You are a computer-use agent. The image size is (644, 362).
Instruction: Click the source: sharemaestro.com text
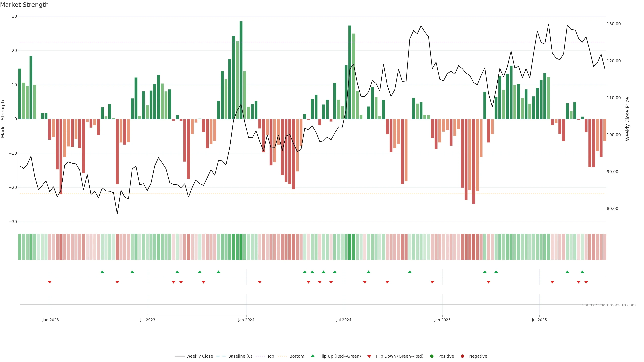pyautogui.click(x=609, y=305)
